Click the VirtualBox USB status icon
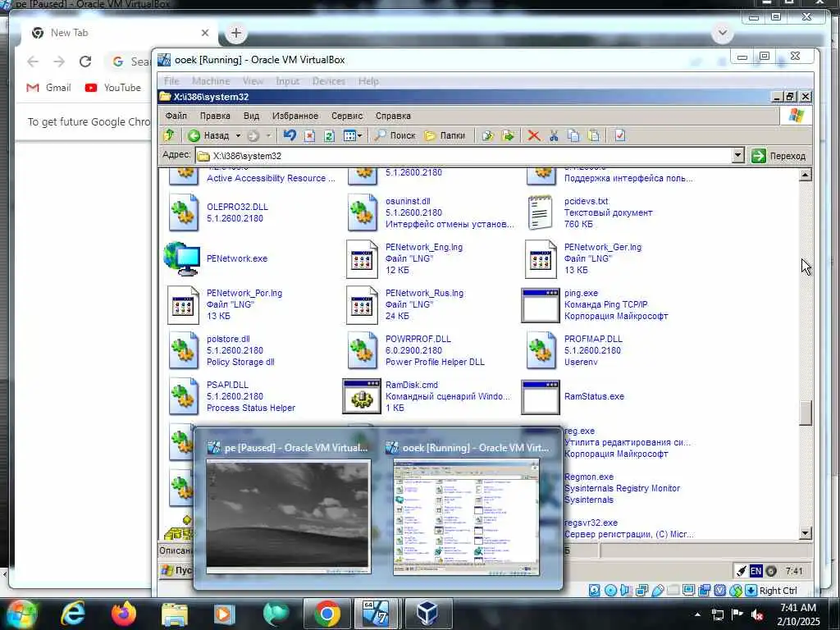Screen dimensions: 840x630 point(657,591)
